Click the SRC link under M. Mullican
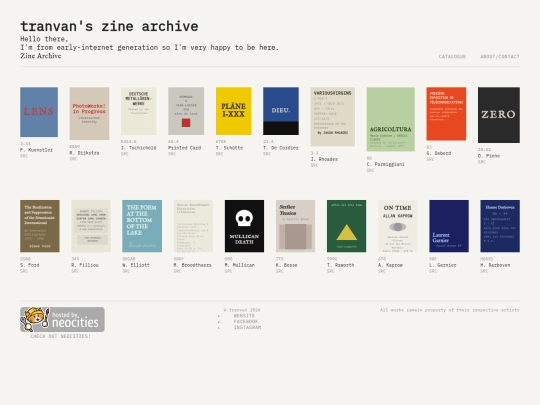This screenshot has height=405, width=540. click(228, 271)
